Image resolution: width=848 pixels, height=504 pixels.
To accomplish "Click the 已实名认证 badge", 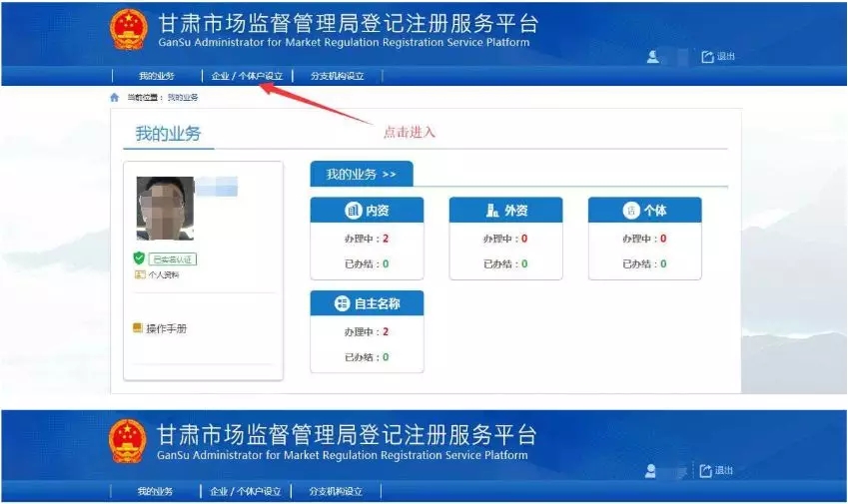I will click(x=173, y=259).
